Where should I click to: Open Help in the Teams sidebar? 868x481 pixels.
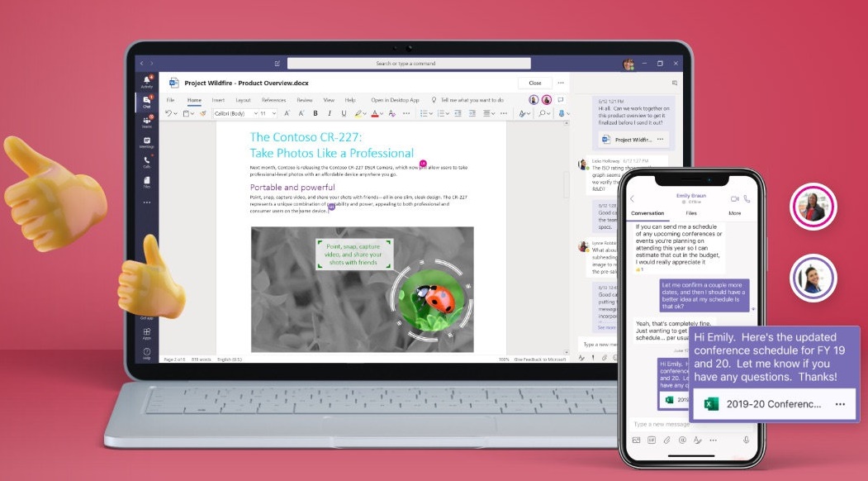[x=147, y=354]
